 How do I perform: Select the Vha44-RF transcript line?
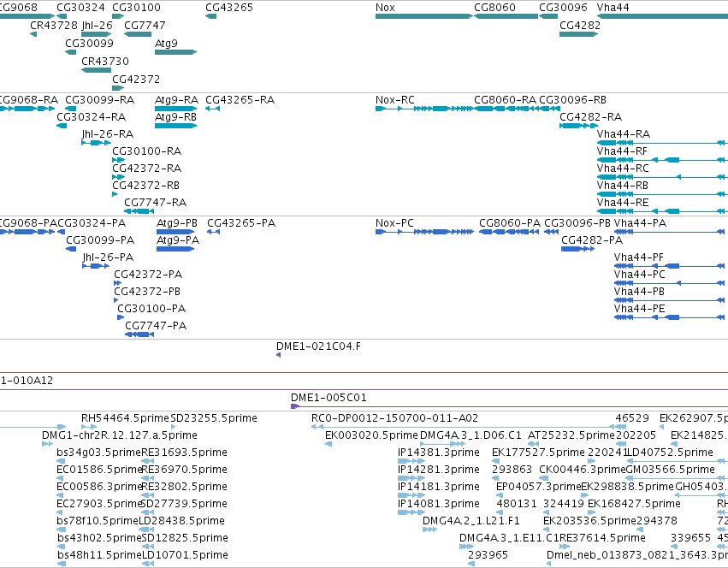[662, 160]
